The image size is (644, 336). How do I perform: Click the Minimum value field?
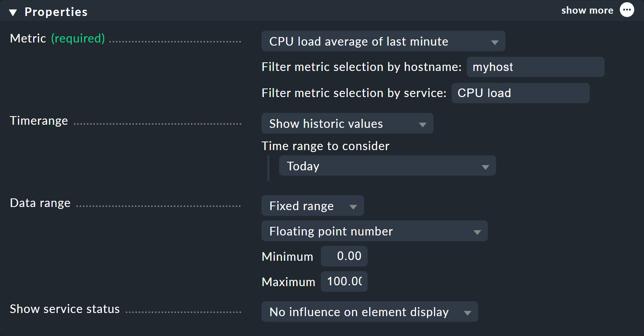[x=344, y=256]
